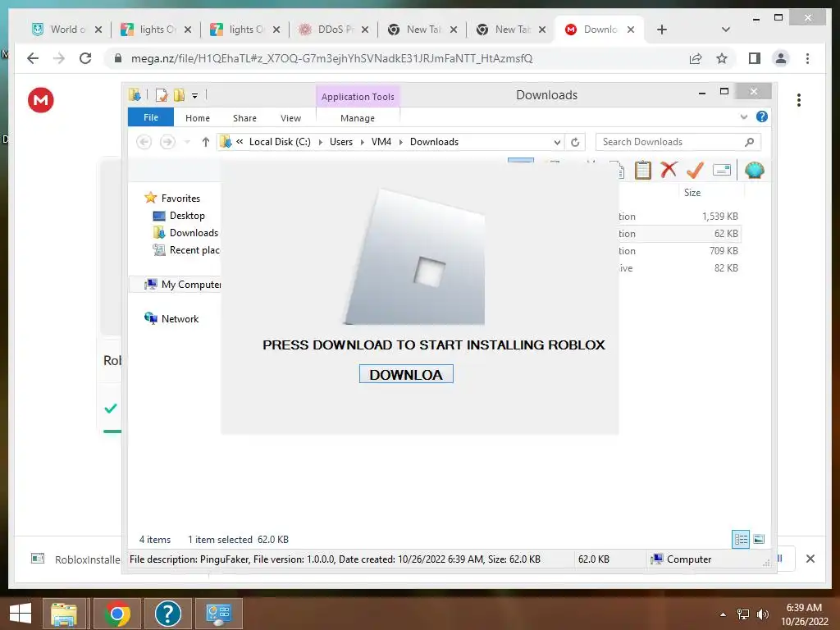Open the Home ribbon tab
The height and width of the screenshot is (630, 840).
tap(197, 118)
